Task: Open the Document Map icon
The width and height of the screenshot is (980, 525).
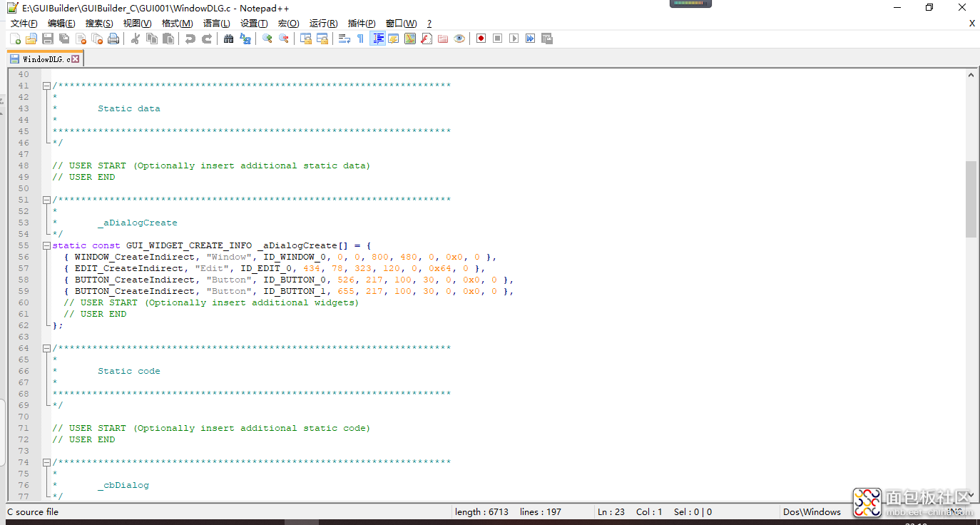Action: coord(410,39)
